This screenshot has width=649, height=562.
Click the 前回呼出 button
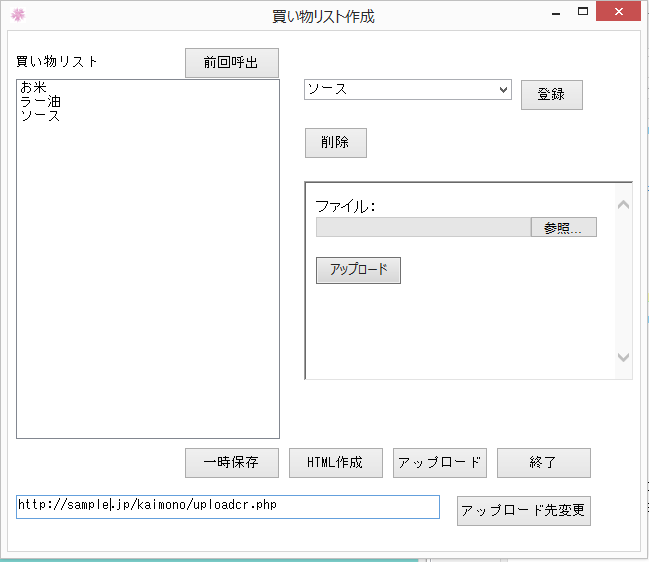point(231,62)
